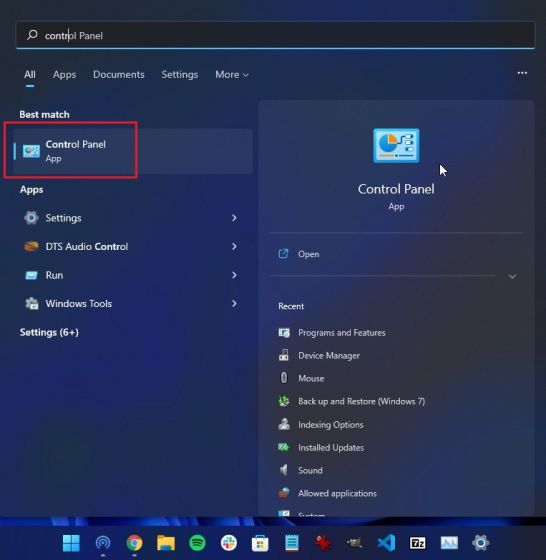The width and height of the screenshot is (546, 560).
Task: Click the 'Settings (6+)' section heading
Action: [49, 332]
